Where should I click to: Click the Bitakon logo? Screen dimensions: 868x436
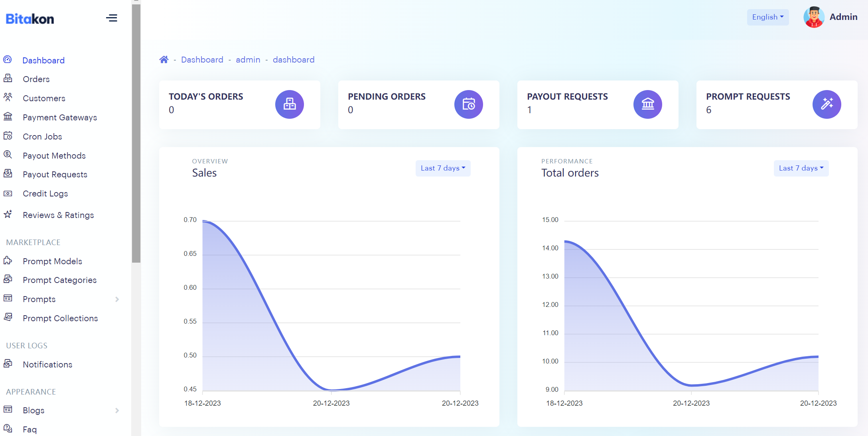pos(30,19)
